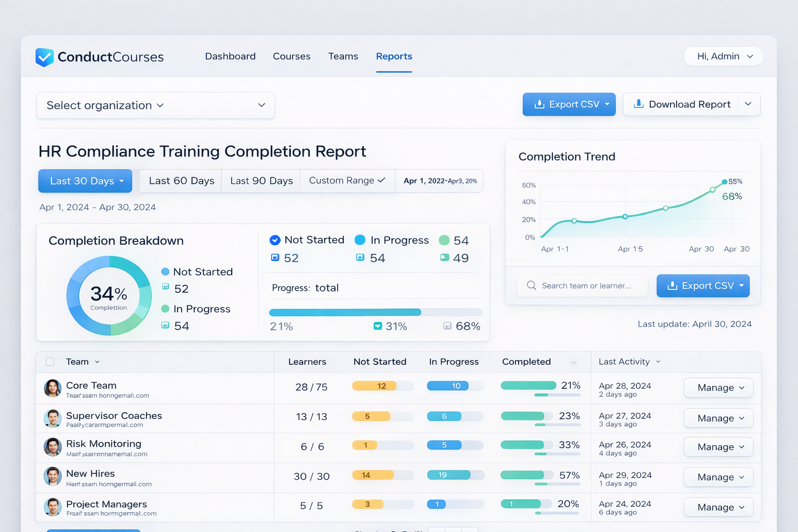Click the search magnifier icon in Completion Trend
798x532 pixels.
(x=530, y=285)
